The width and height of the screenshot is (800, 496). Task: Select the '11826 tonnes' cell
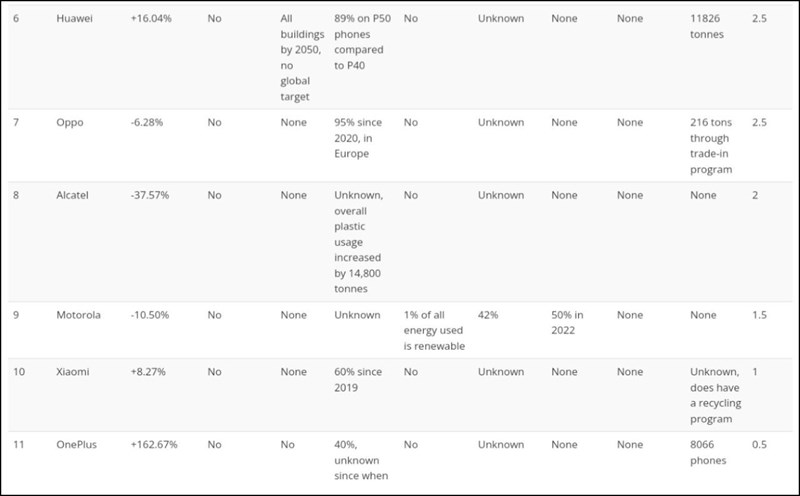[x=707, y=26]
